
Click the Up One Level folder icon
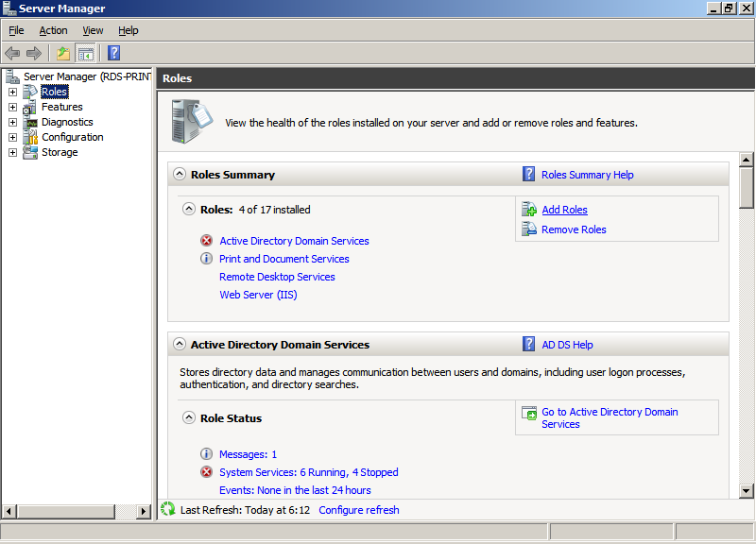[x=63, y=53]
